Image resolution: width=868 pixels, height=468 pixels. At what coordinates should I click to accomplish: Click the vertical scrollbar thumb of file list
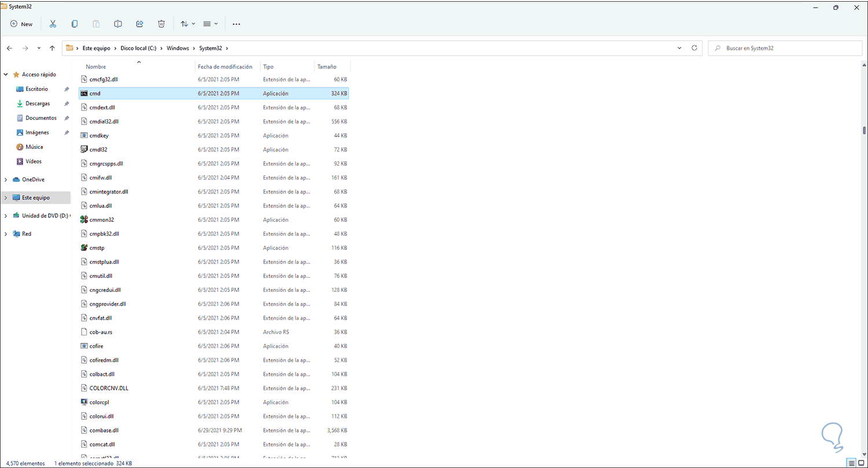coord(863,130)
